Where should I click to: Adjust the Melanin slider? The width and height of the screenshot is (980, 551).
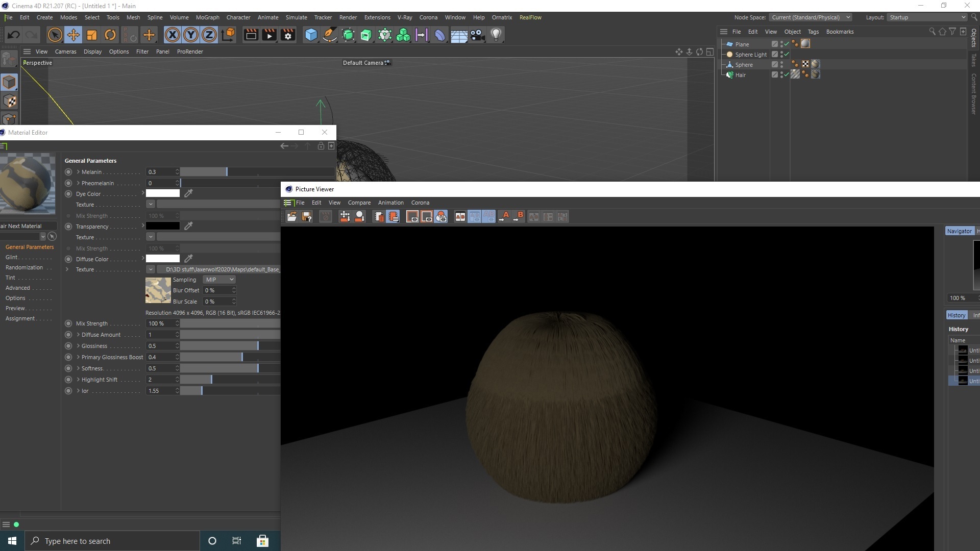(x=257, y=172)
